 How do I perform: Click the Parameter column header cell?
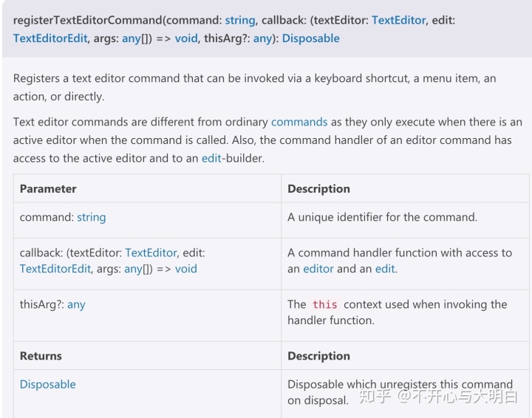pyautogui.click(x=147, y=188)
